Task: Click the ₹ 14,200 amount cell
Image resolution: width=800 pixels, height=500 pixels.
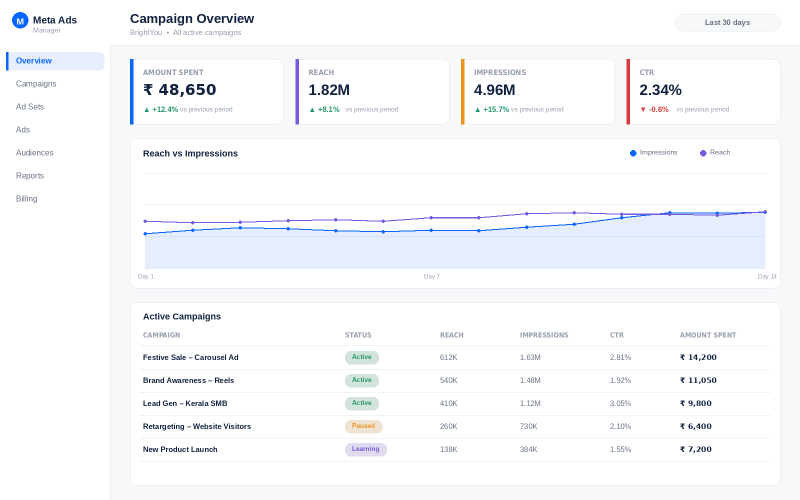Action: click(x=698, y=358)
